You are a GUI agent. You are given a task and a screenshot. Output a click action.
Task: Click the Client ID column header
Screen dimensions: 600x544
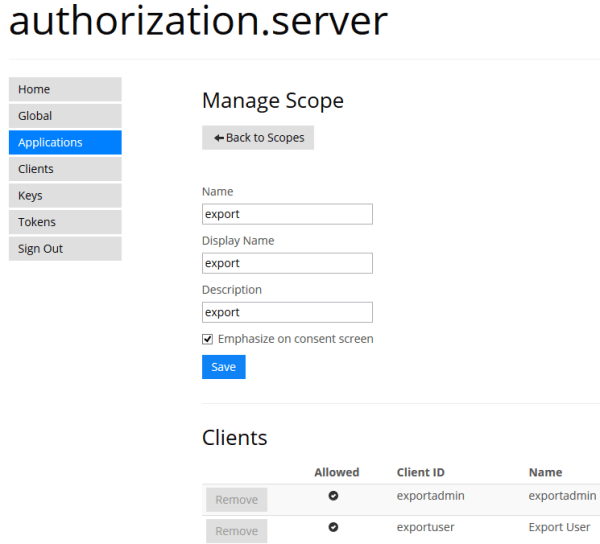click(421, 472)
